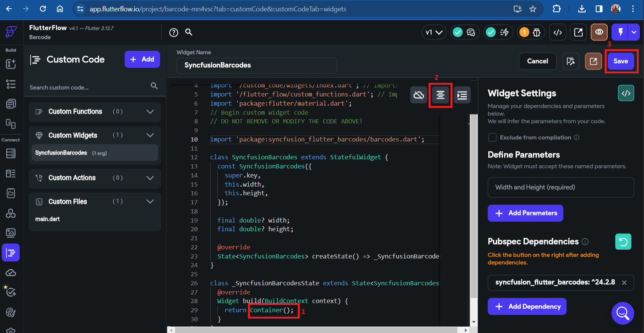Click the FlutterFlow logo icon

click(11, 32)
